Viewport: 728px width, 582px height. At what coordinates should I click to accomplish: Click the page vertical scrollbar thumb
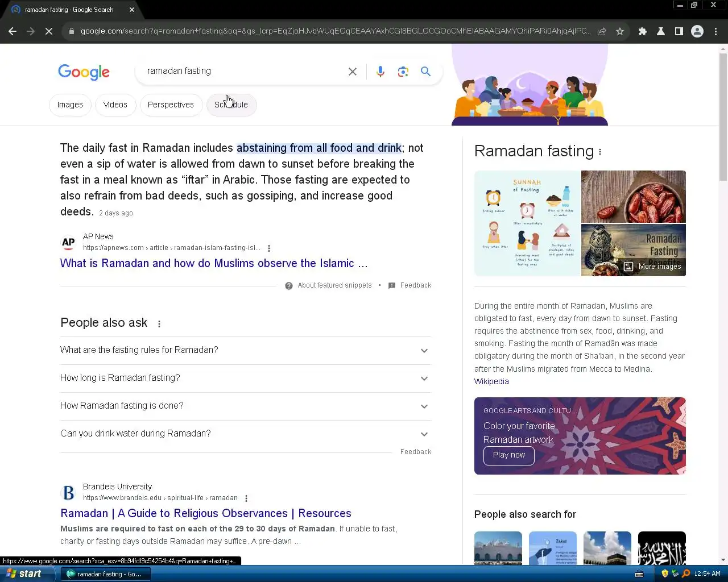(x=723, y=117)
